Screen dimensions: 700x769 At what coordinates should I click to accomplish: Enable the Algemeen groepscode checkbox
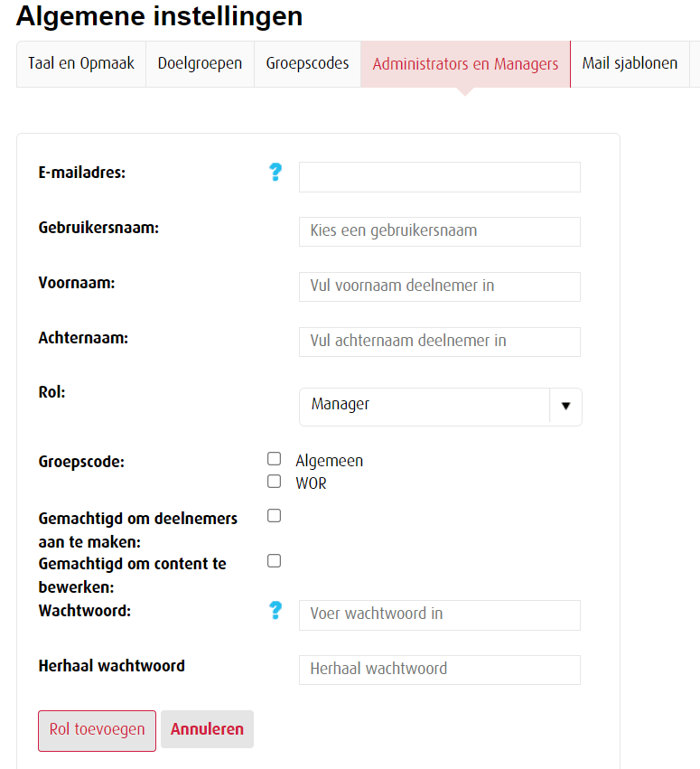click(275, 459)
